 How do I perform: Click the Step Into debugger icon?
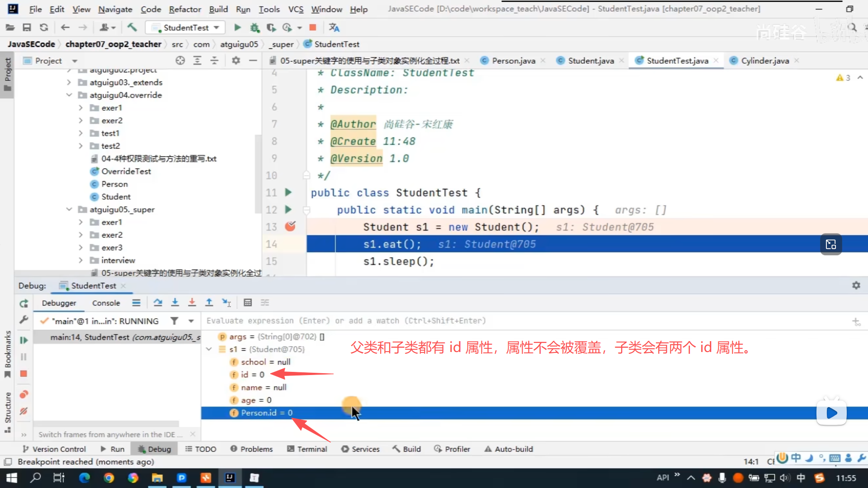click(x=175, y=303)
